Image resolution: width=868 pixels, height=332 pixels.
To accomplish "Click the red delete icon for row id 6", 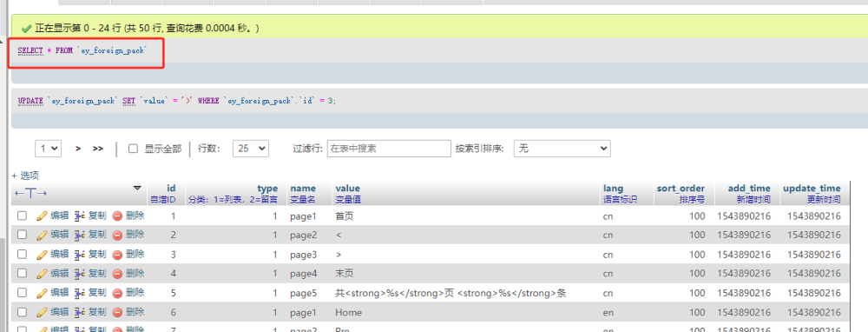I will (x=117, y=312).
